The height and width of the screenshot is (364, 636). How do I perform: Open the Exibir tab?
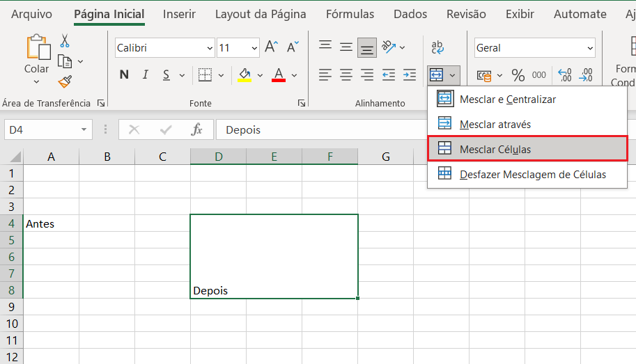520,14
